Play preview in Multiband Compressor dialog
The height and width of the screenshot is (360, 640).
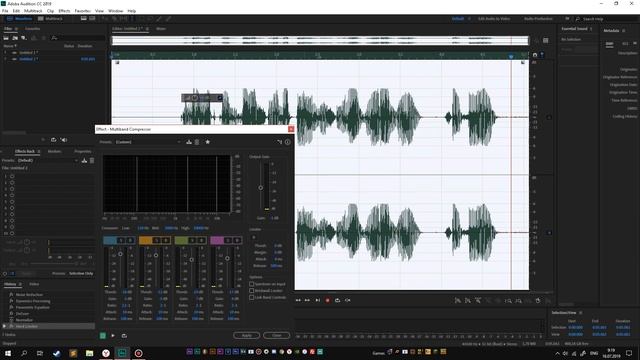(x=113, y=336)
